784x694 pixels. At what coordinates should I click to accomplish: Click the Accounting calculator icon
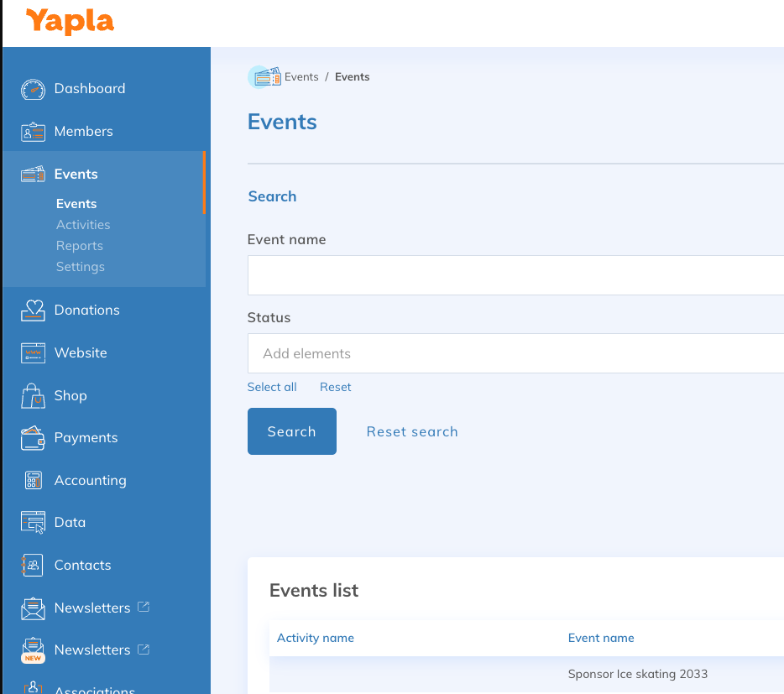(33, 481)
